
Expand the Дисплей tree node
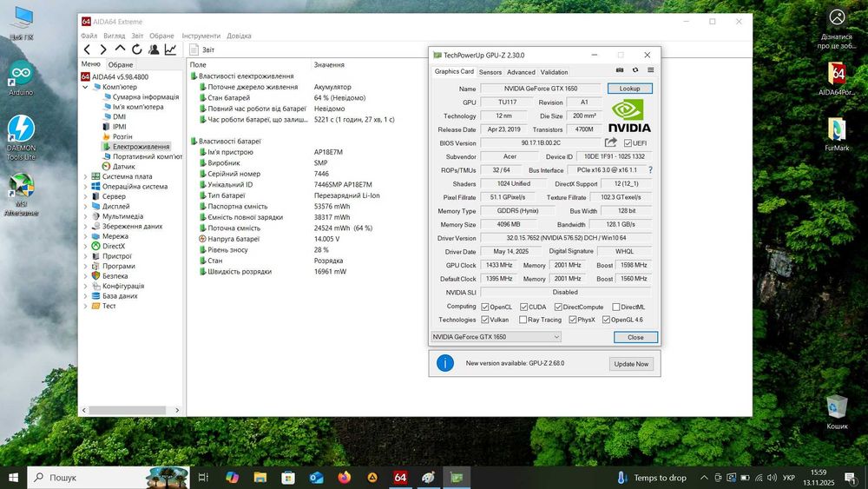coord(85,207)
